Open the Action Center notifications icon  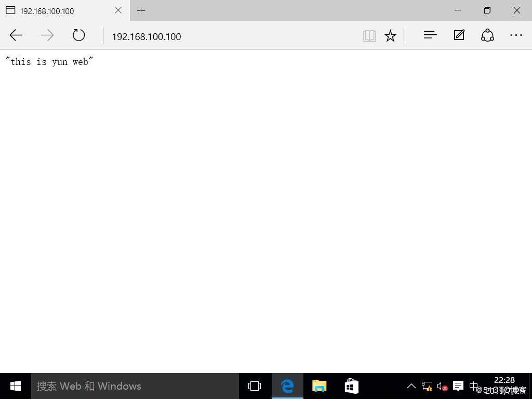click(x=458, y=386)
